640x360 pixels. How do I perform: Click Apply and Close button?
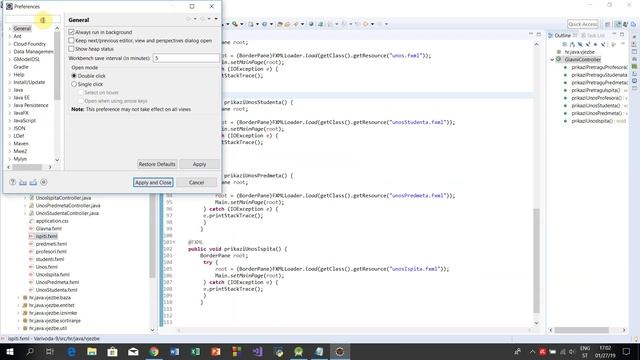(153, 182)
